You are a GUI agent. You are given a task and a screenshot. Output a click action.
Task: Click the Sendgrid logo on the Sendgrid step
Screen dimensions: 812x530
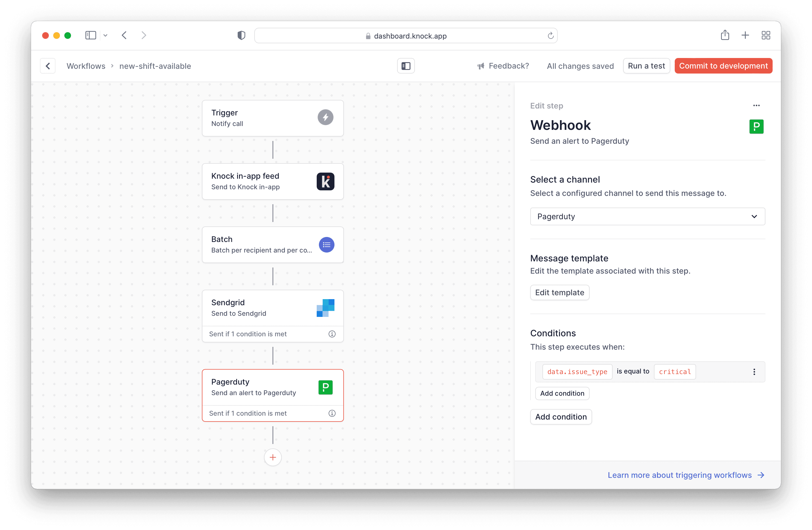[x=325, y=307]
